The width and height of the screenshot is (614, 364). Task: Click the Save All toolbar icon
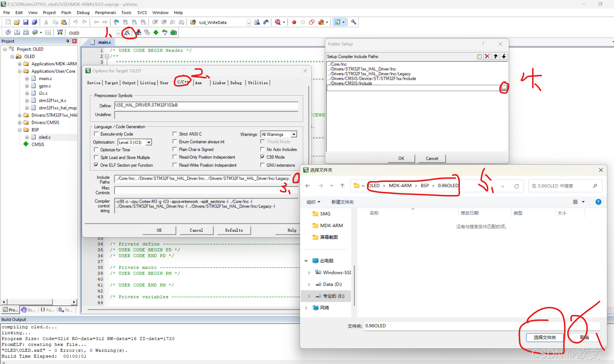tap(35, 22)
